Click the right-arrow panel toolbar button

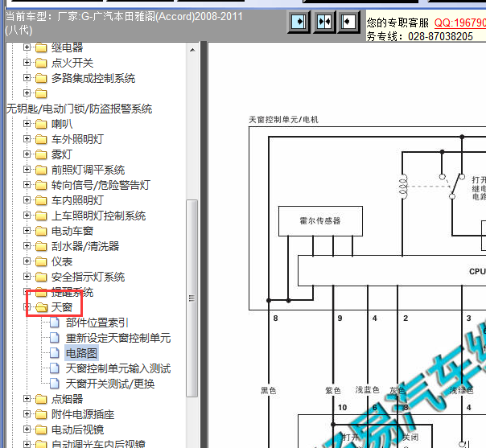point(299,22)
